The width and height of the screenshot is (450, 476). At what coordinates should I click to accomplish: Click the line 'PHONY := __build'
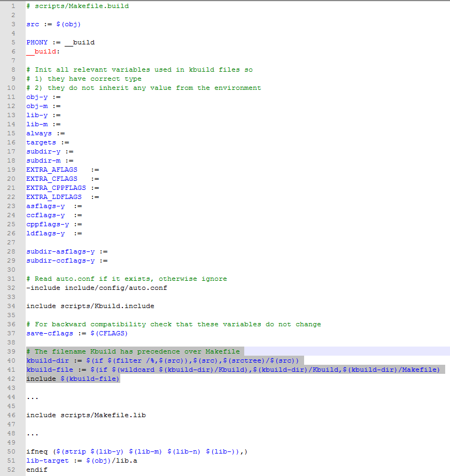pyautogui.click(x=60, y=42)
